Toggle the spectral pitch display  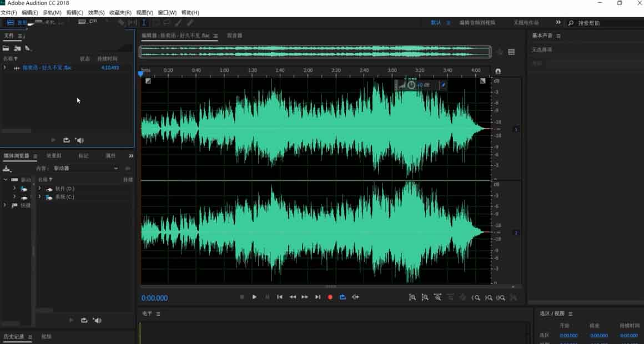tap(94, 22)
